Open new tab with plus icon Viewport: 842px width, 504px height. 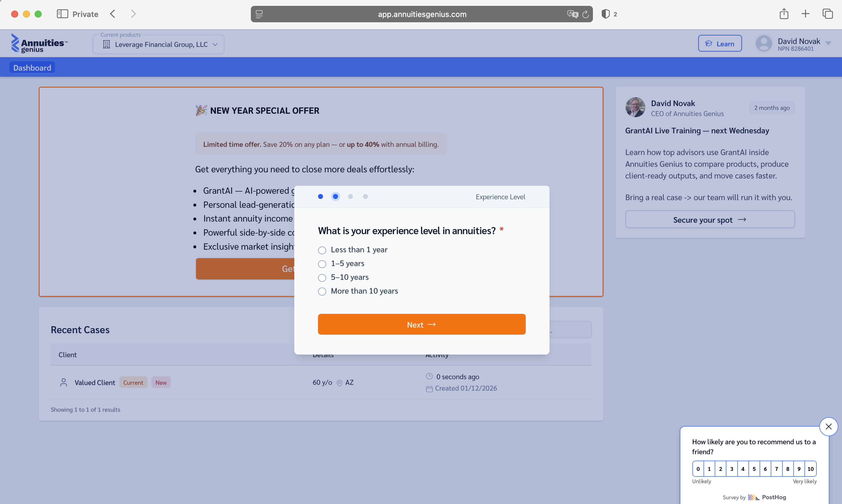click(805, 14)
